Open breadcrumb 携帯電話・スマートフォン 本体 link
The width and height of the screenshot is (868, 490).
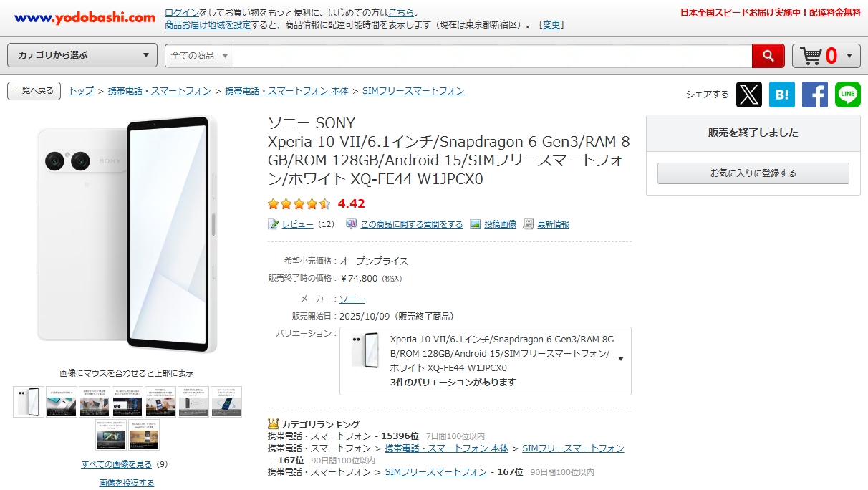(287, 91)
